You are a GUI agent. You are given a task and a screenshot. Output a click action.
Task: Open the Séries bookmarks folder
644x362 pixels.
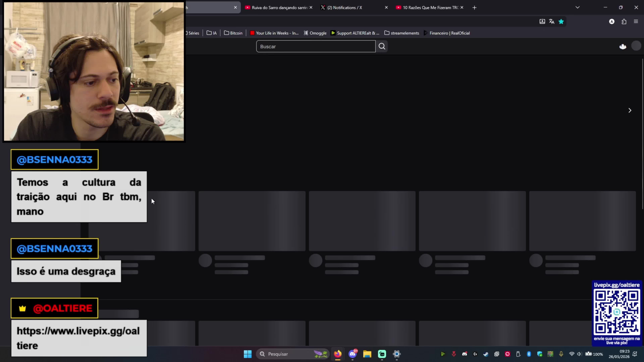[x=193, y=33]
